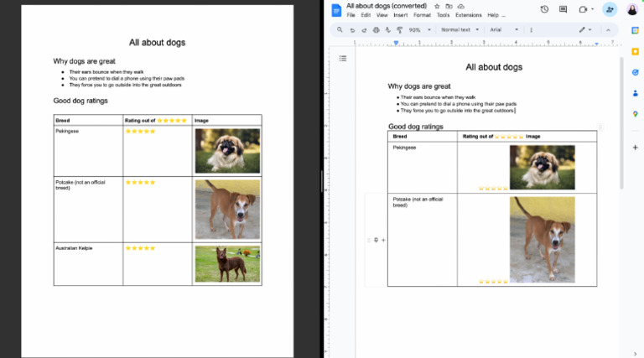Click the pin icon beside the Potcake row

[x=376, y=240]
